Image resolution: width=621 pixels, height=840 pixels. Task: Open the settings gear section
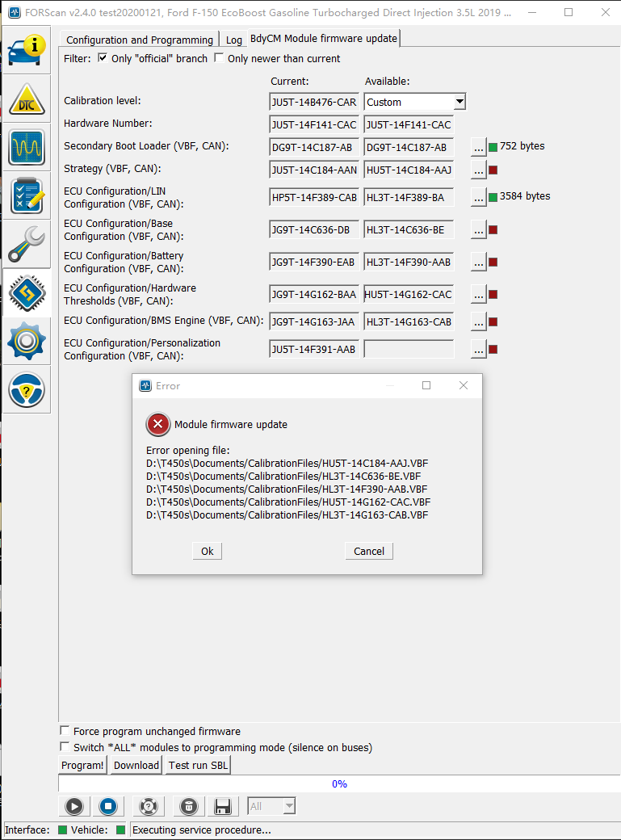tap(27, 342)
